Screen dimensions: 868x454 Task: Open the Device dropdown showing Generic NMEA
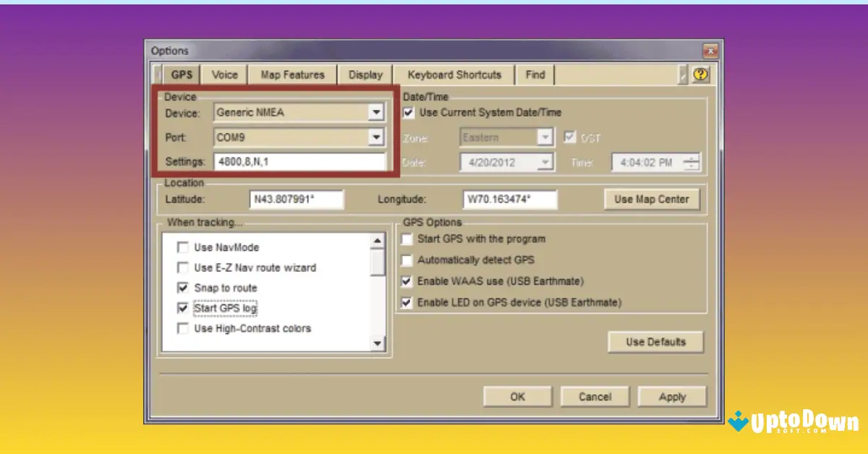pos(377,112)
